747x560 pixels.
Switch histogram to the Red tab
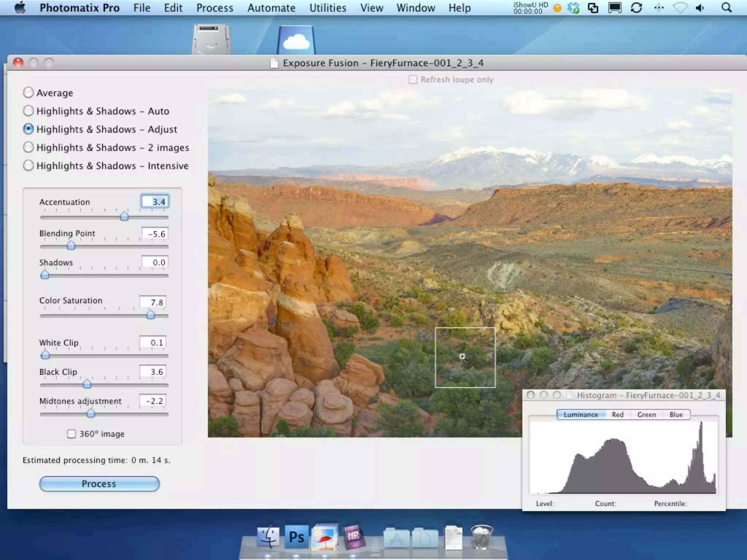coord(618,415)
